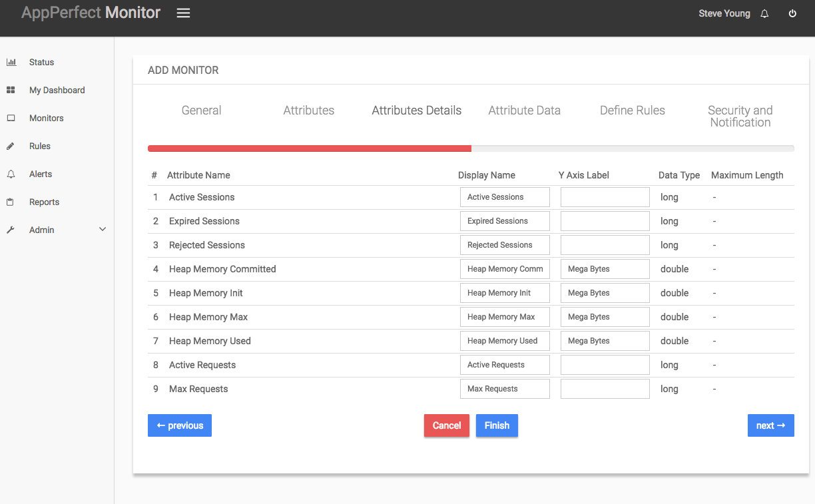Click the Expired Sessions attribute name

coord(204,221)
